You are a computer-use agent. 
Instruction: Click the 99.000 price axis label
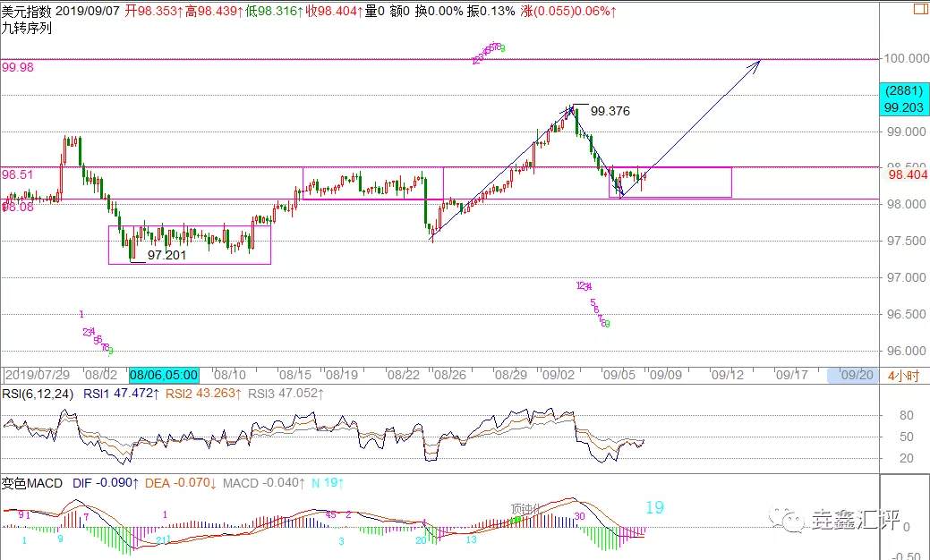click(x=906, y=132)
